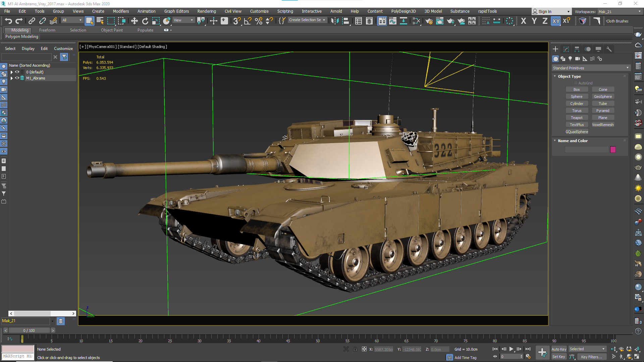Open the Graph Editors menu
Viewport: 644px width, 362px height.
tap(176, 11)
